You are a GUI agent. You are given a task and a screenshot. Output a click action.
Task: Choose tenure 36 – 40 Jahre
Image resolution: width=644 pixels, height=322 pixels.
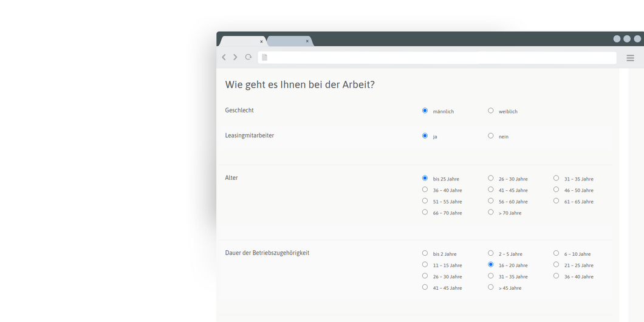pos(556,276)
